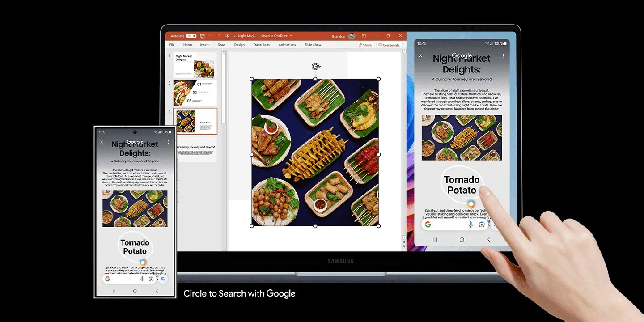
Task: Click 'A Culinary Journey and Beyond' on standalone phone
Action: [135, 161]
